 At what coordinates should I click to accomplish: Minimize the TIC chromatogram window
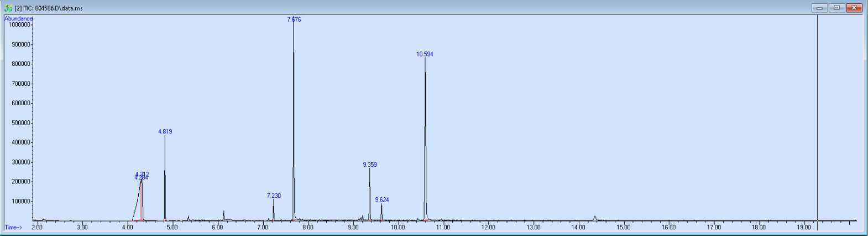tap(819, 8)
